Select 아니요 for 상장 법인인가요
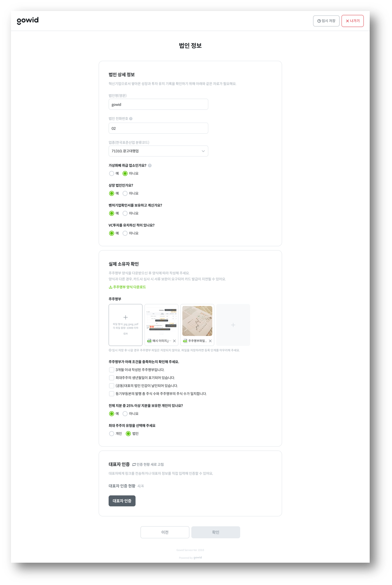This screenshot has width=392, height=585. (x=125, y=194)
